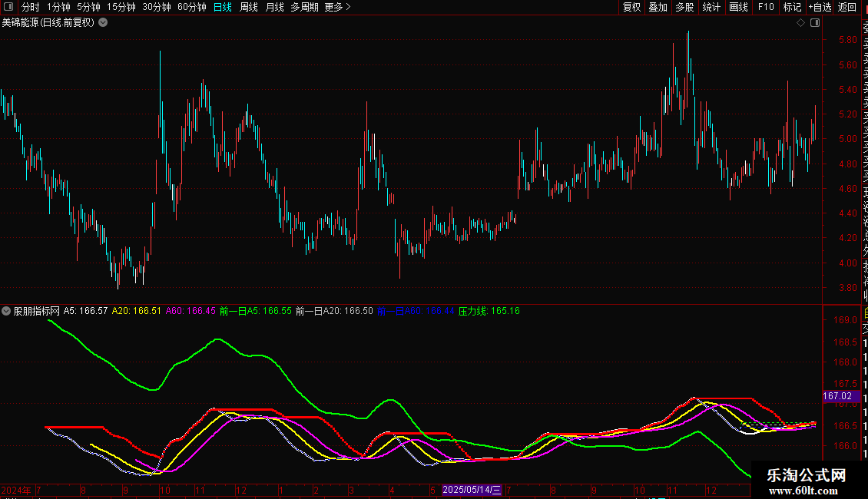Open the 多股 multi-stock view
The height and width of the screenshot is (499, 868).
(684, 7)
